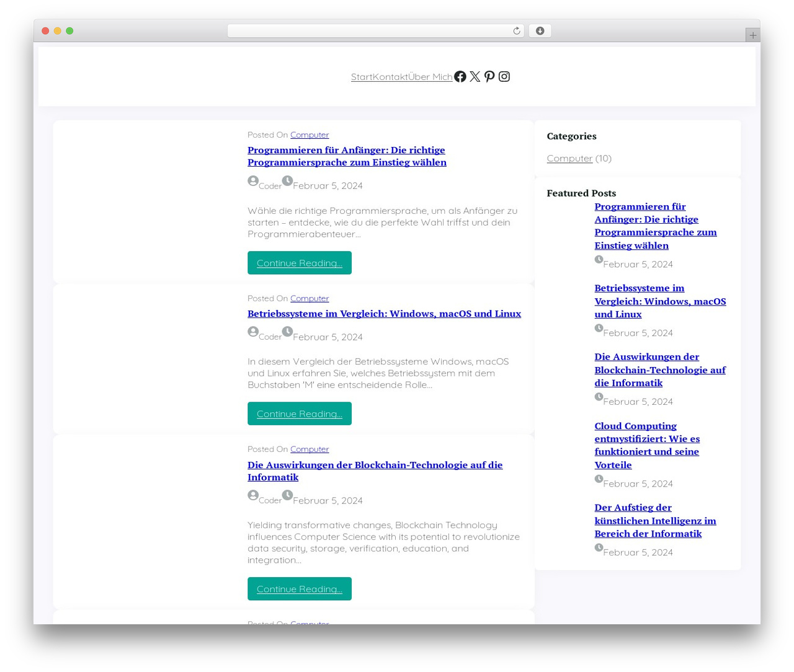The image size is (794, 672).
Task: Open the Facebook social icon
Action: pos(460,76)
